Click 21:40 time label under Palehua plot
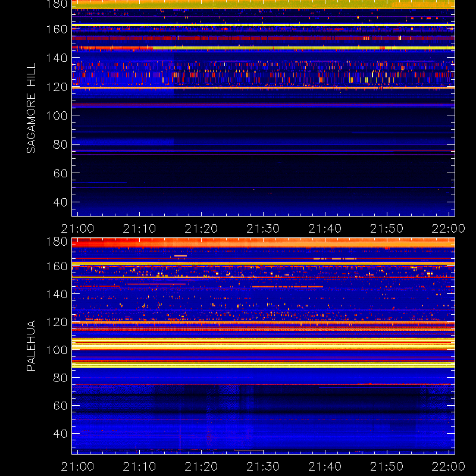The width and height of the screenshot is (476, 476). coord(325,466)
